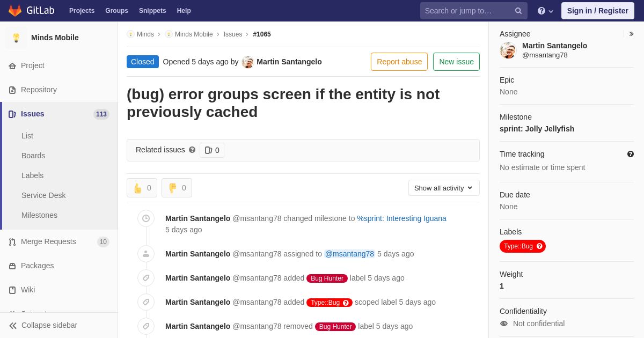
Task: Click the Closed status badge
Action: point(143,62)
